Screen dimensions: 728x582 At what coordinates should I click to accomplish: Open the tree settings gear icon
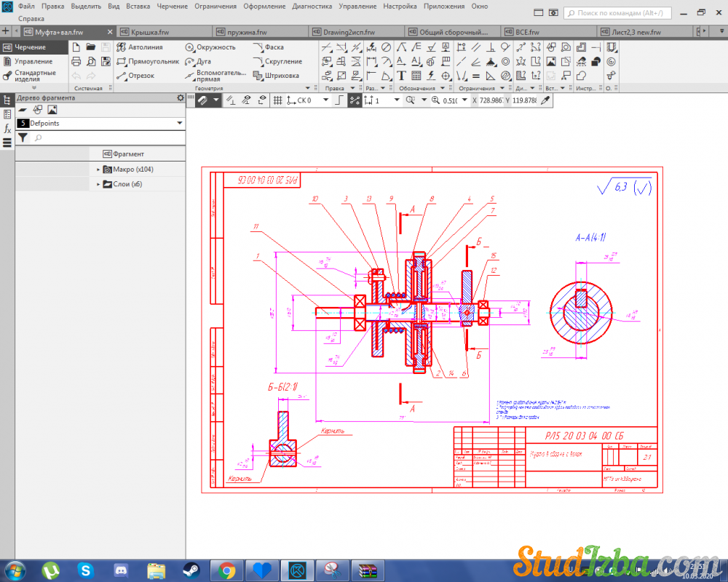[180, 97]
